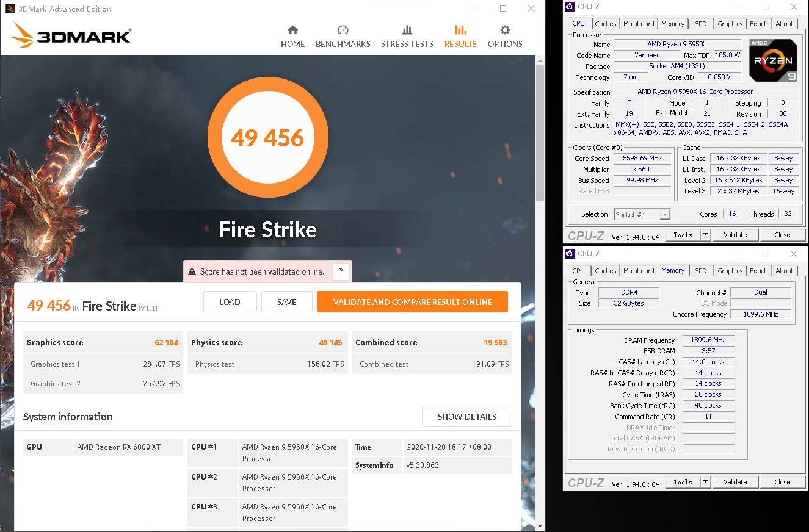
Task: Click Combined score value 19 583
Action: (495, 342)
